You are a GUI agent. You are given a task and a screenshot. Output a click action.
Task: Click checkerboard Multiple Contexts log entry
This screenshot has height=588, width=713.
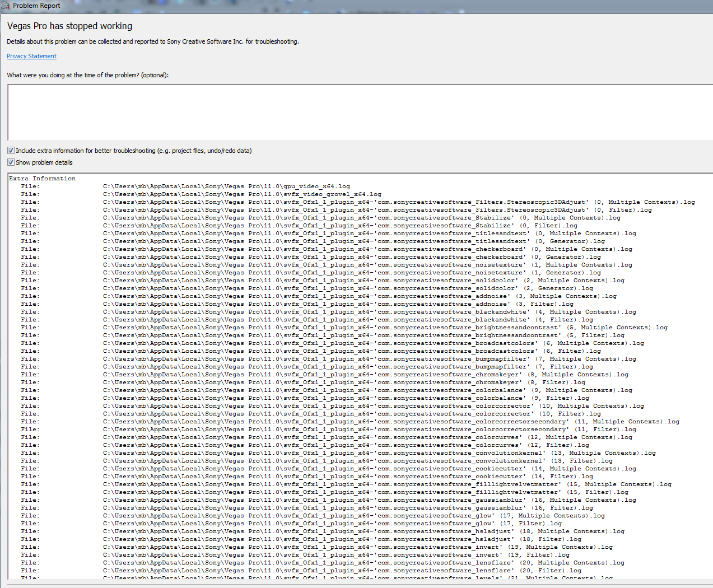[327, 249]
